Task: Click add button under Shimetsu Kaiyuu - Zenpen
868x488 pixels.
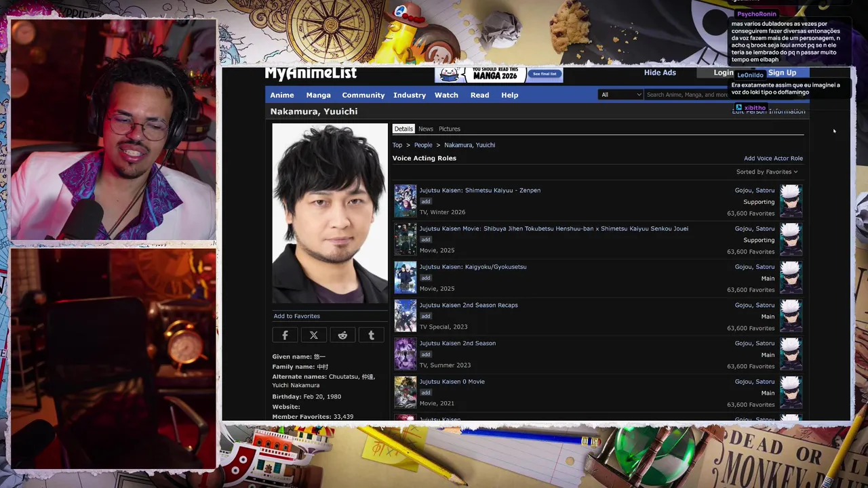Action: [426, 201]
